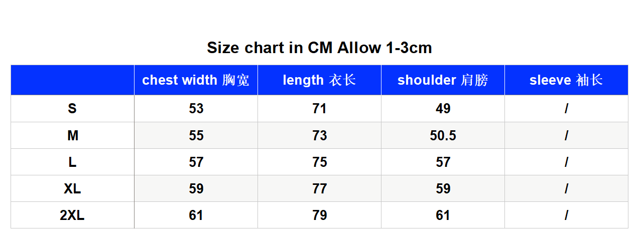Select the sleeve column header

(x=566, y=80)
